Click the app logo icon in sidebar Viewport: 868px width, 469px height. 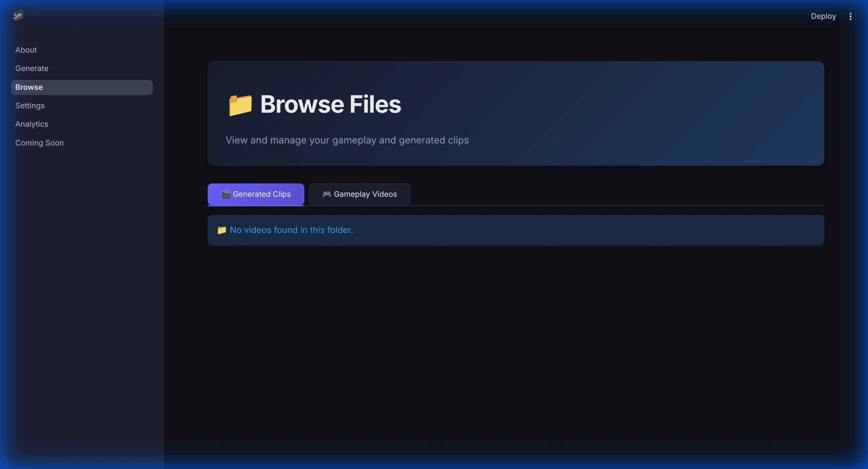(17, 16)
